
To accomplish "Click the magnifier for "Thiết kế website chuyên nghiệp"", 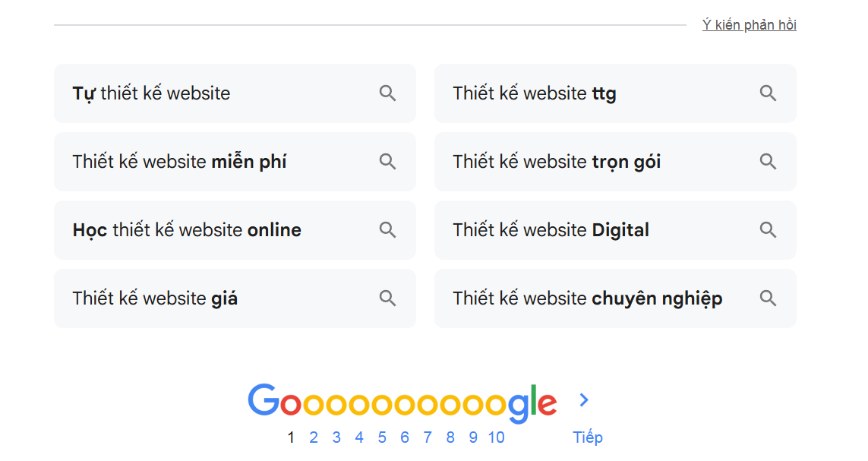I will point(768,298).
